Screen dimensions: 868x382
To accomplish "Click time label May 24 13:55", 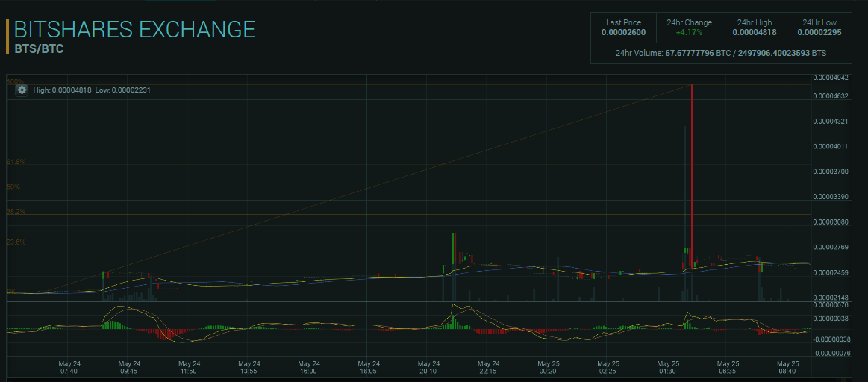I will pos(249,368).
